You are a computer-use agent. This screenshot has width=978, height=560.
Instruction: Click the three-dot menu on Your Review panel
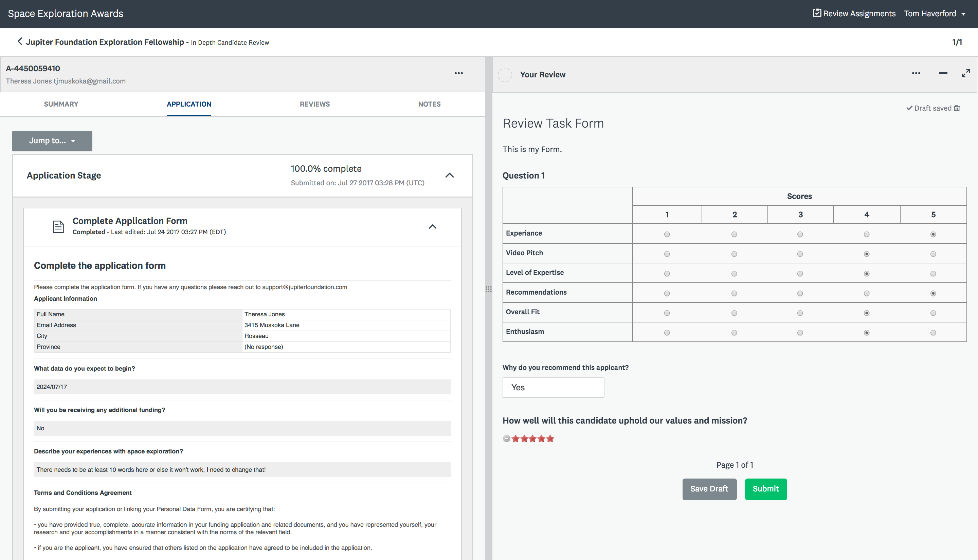(916, 75)
